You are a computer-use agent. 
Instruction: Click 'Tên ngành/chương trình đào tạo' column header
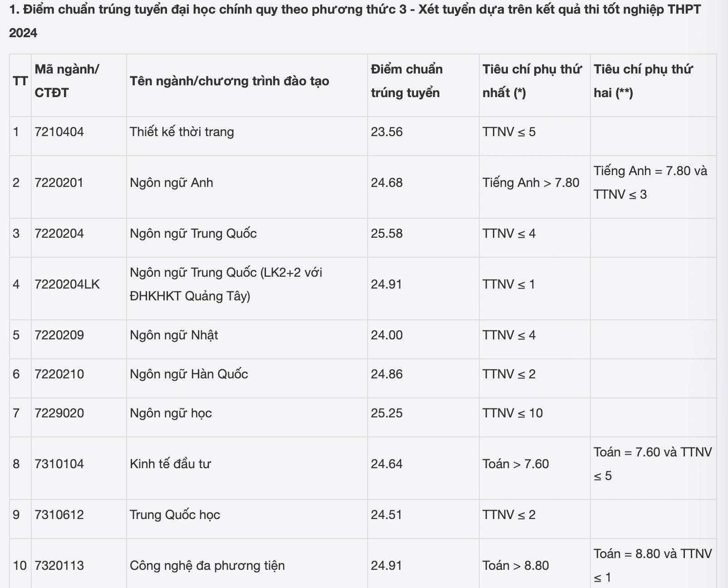tap(229, 81)
